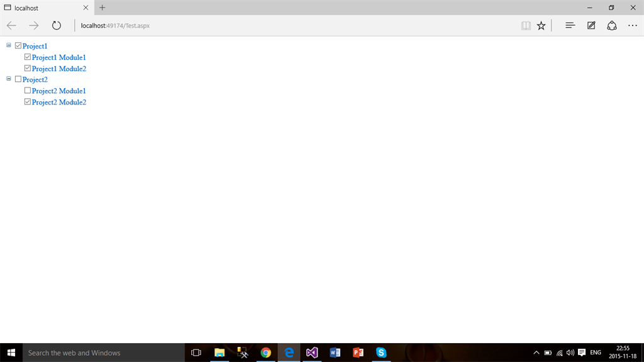The height and width of the screenshot is (362, 644).
Task: Collapse the Project2 tree node
Action: pyautogui.click(x=9, y=78)
